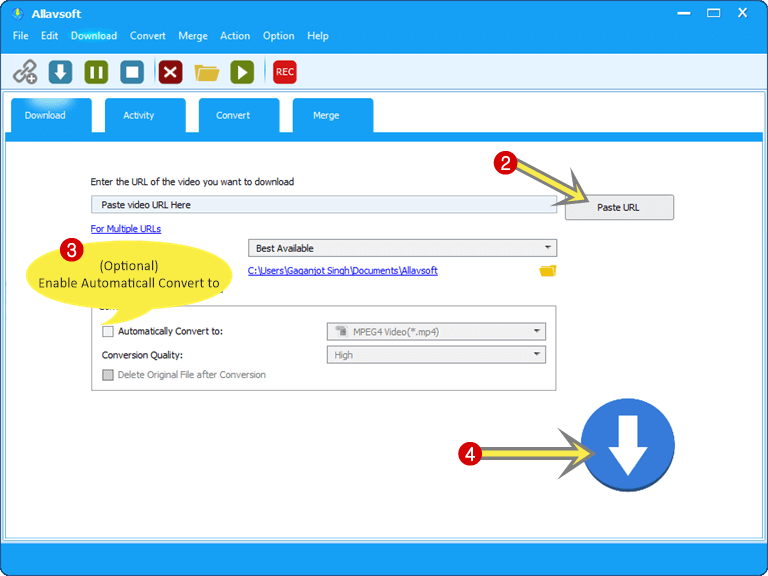Switch to the Convert tab
Image resolution: width=768 pixels, height=576 pixels.
click(239, 116)
